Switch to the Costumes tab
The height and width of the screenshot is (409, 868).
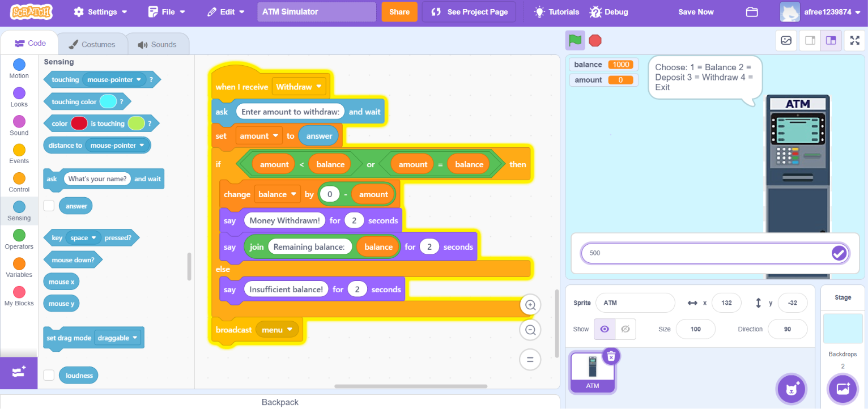92,44
